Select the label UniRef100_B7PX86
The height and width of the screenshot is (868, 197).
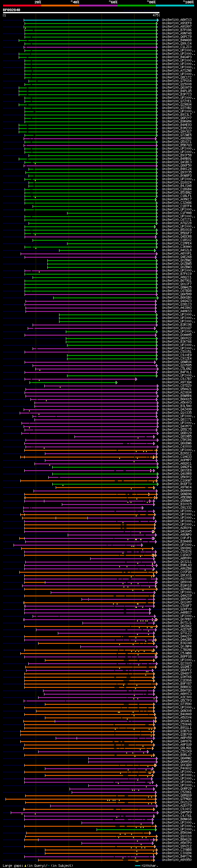click(177, 30)
